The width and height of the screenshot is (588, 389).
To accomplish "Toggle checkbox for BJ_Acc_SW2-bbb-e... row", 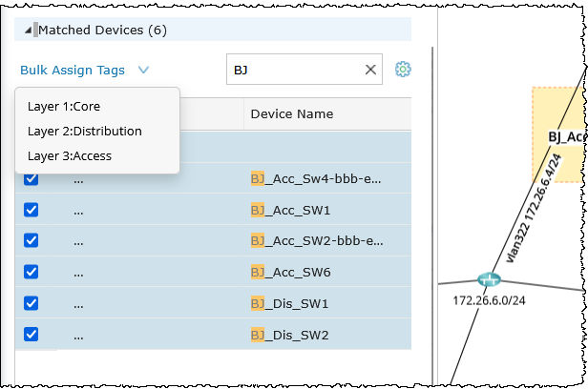I will coord(31,240).
